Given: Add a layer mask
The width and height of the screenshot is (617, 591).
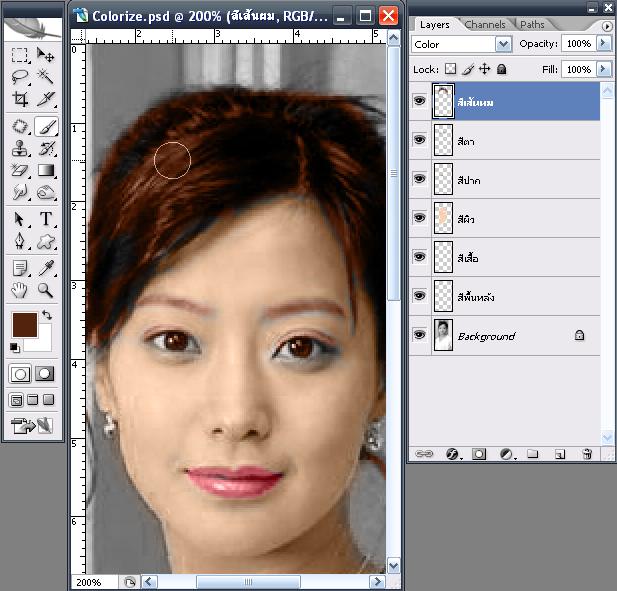Looking at the screenshot, I should point(478,454).
